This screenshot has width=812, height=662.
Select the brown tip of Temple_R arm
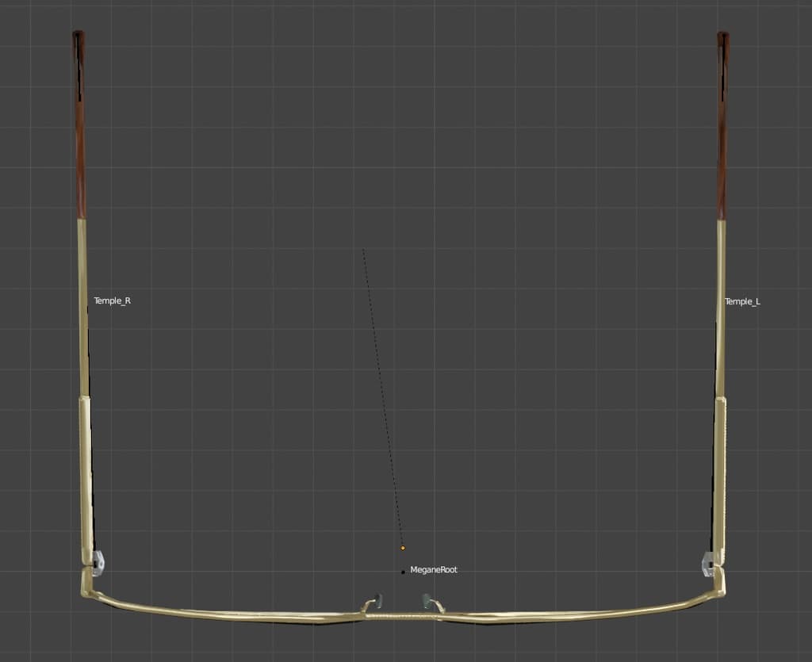click(x=79, y=124)
